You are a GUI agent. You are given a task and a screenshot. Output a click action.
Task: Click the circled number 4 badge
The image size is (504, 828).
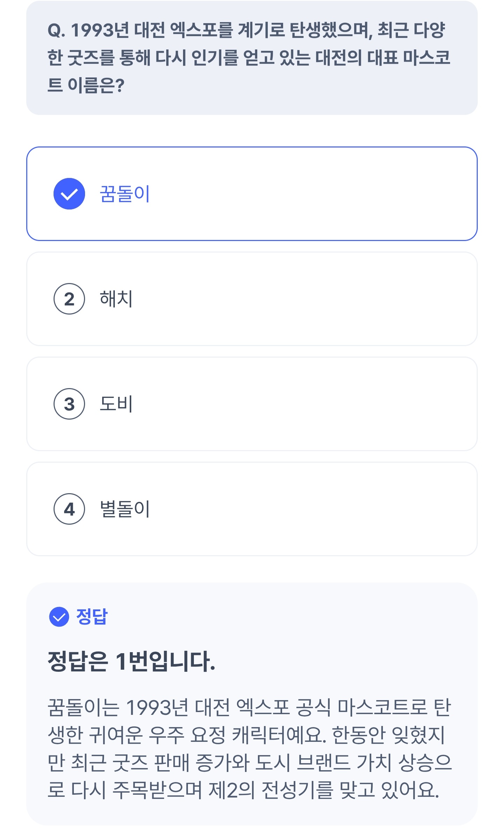pos(69,509)
